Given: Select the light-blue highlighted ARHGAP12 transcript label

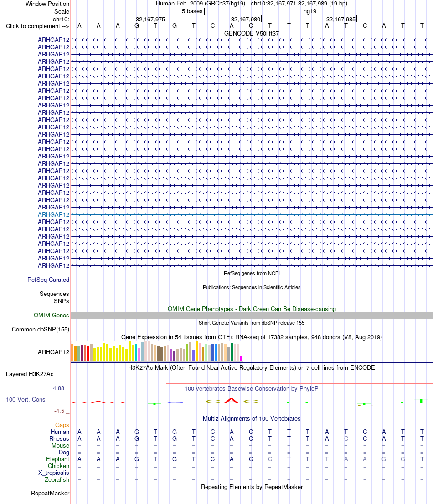Looking at the screenshot, I should 53,214.
